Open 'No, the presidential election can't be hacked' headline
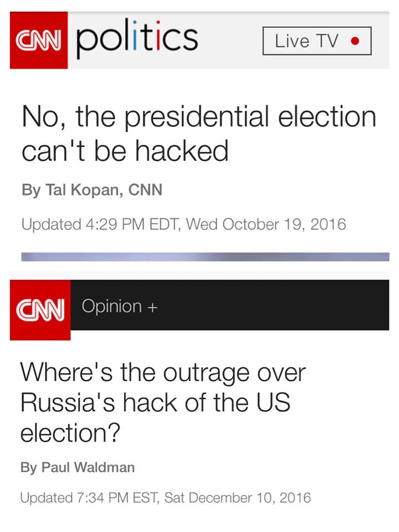399x532 pixels. tap(198, 133)
